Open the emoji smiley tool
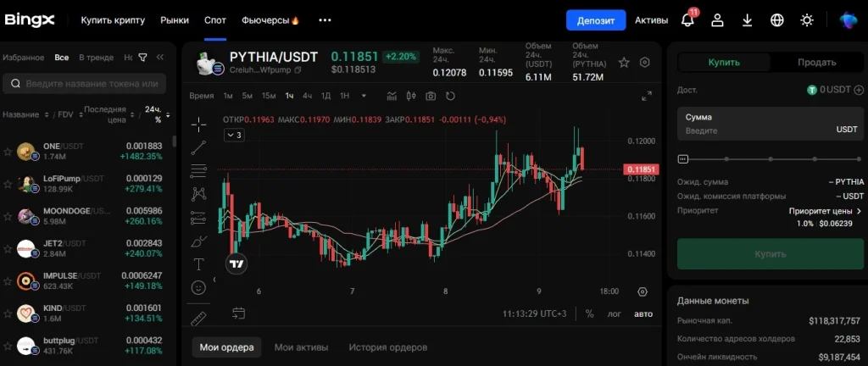Image resolution: width=868 pixels, height=366 pixels. (198, 287)
